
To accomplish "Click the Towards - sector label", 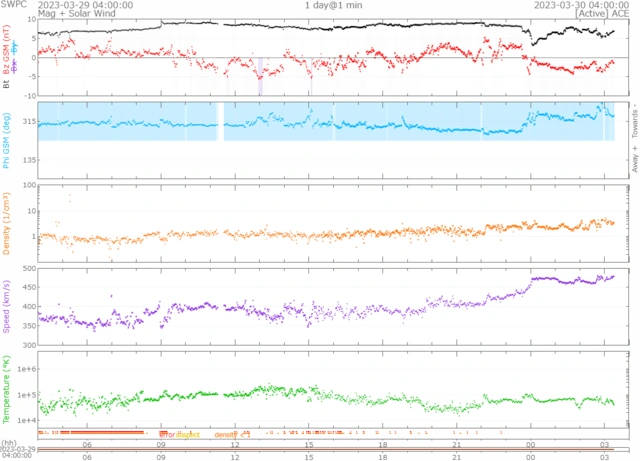I will tap(635, 120).
